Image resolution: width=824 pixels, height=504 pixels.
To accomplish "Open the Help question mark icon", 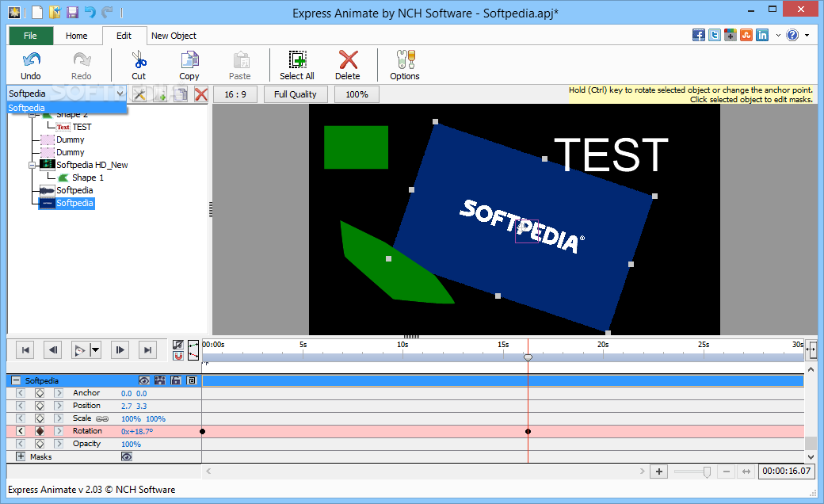I will point(792,35).
